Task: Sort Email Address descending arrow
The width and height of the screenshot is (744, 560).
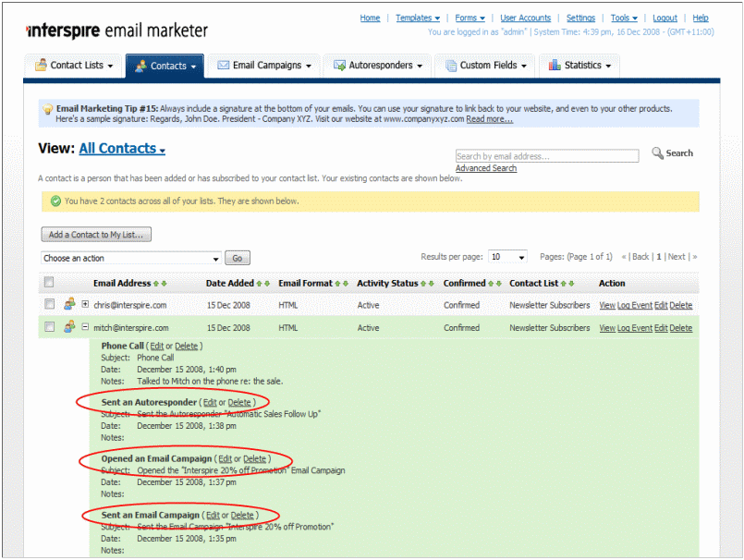Action: 165,284
